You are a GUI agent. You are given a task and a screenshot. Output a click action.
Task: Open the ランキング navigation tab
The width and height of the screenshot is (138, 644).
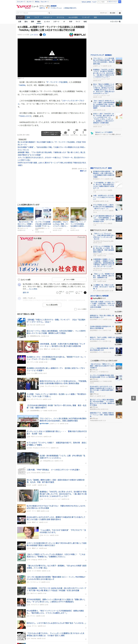tap(86, 17)
